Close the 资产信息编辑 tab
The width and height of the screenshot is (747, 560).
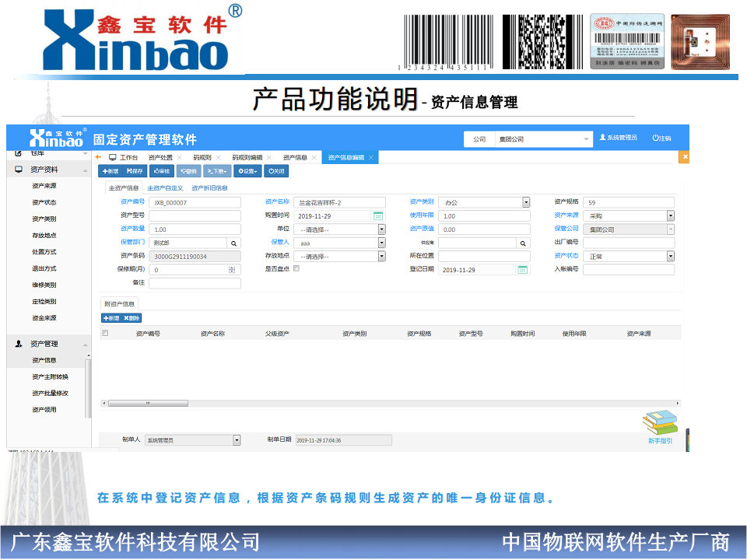pos(370,158)
